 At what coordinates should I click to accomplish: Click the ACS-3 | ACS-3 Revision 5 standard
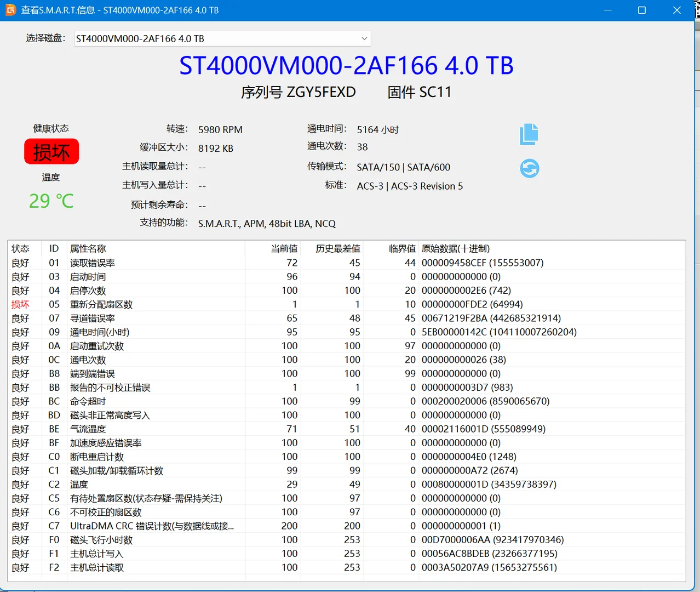[x=410, y=186]
